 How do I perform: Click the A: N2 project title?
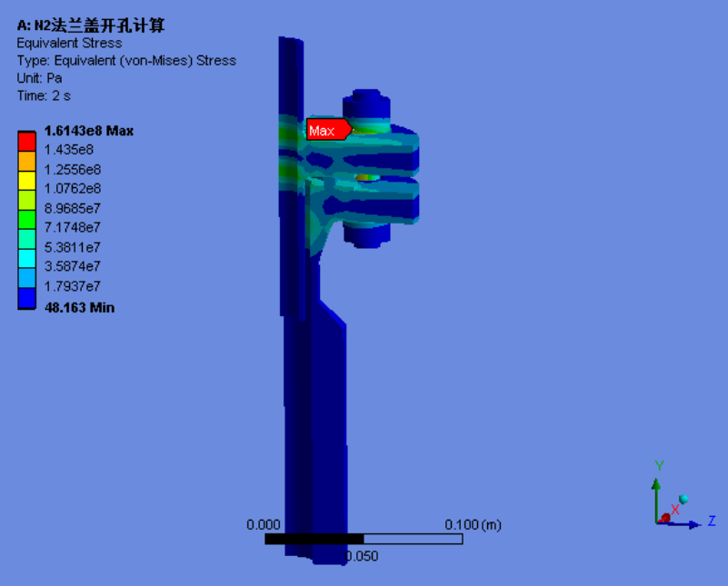coord(91,25)
